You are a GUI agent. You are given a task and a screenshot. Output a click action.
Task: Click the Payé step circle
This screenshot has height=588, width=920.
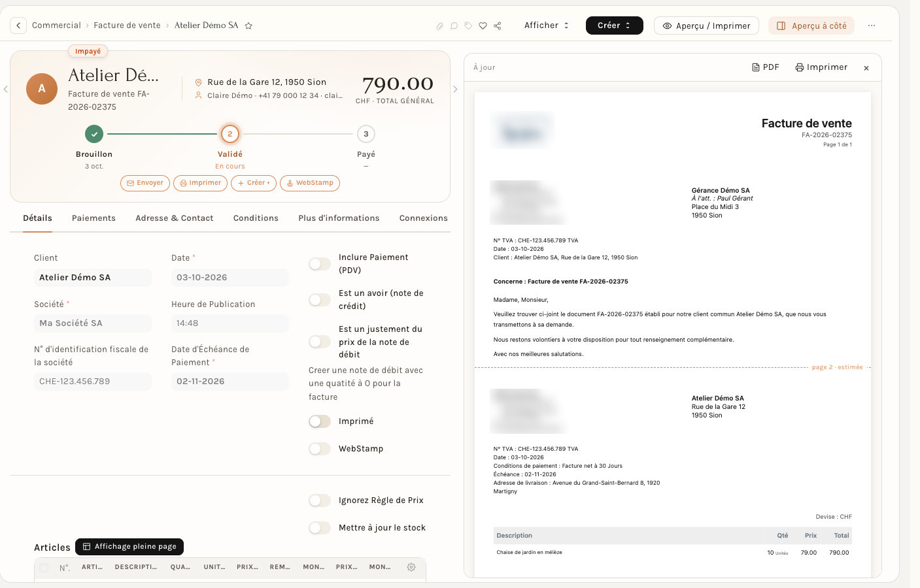[366, 134]
